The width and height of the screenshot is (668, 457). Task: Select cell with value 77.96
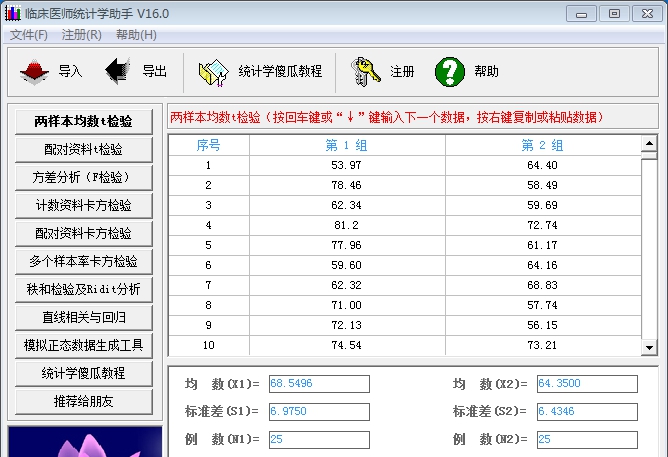pyautogui.click(x=347, y=245)
